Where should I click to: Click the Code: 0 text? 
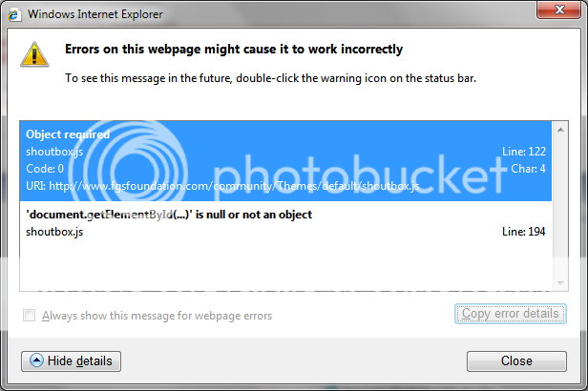pos(45,169)
